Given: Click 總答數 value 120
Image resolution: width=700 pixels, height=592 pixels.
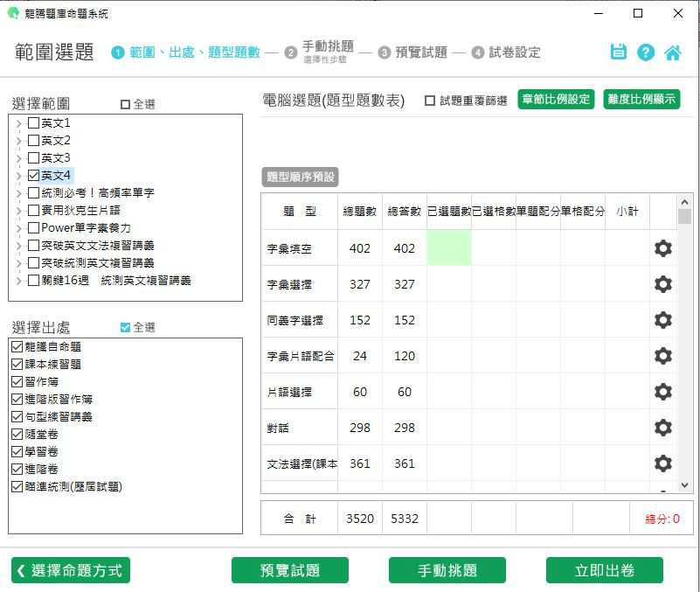Looking at the screenshot, I should click(405, 356).
